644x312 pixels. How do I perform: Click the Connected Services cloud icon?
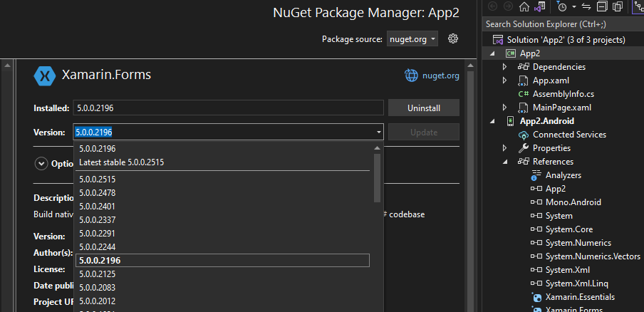pyautogui.click(x=524, y=135)
